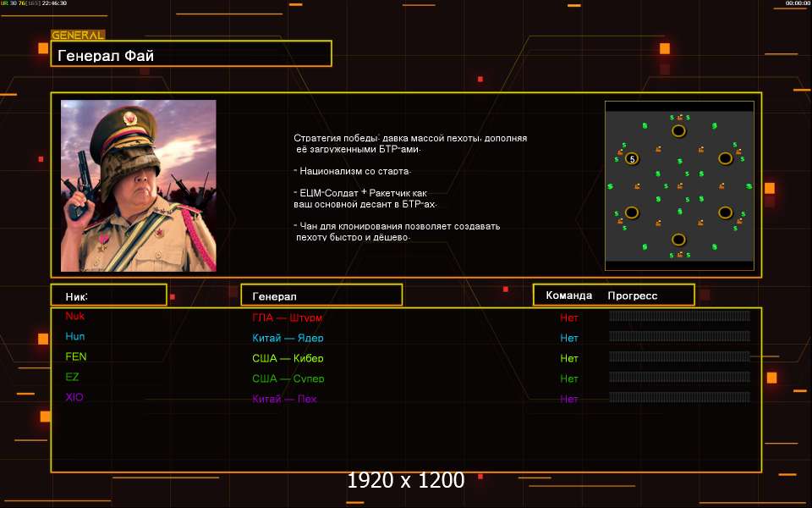
Task: Click the progress bar for player XIO
Action: [x=679, y=397]
